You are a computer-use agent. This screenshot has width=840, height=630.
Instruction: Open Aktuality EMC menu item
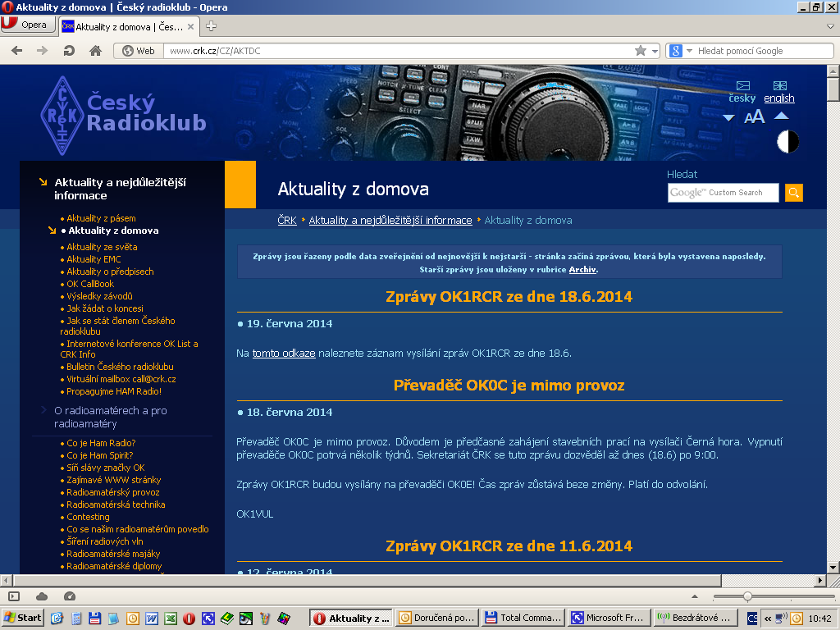[94, 259]
